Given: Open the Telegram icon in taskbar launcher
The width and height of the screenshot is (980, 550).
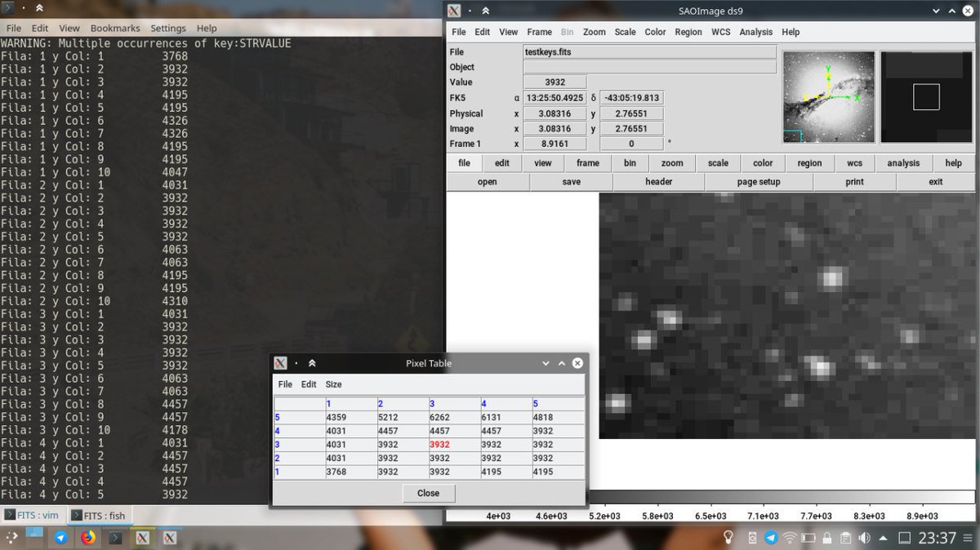Looking at the screenshot, I should pos(60,538).
